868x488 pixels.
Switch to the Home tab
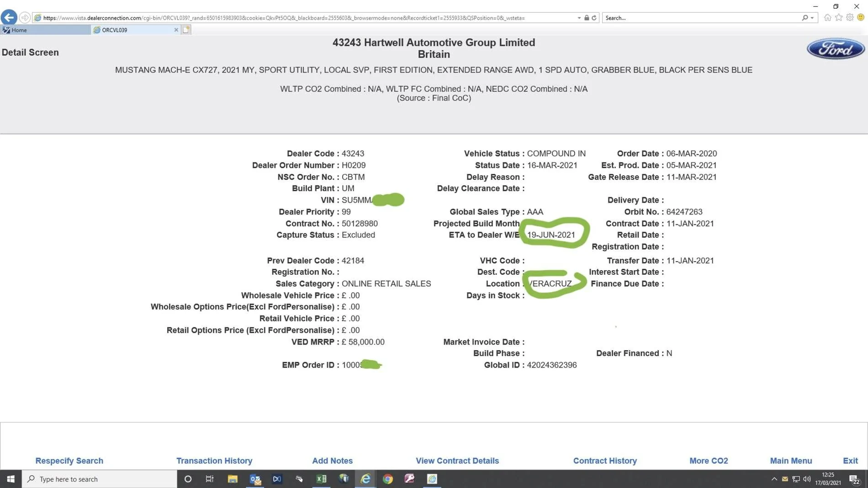point(45,30)
